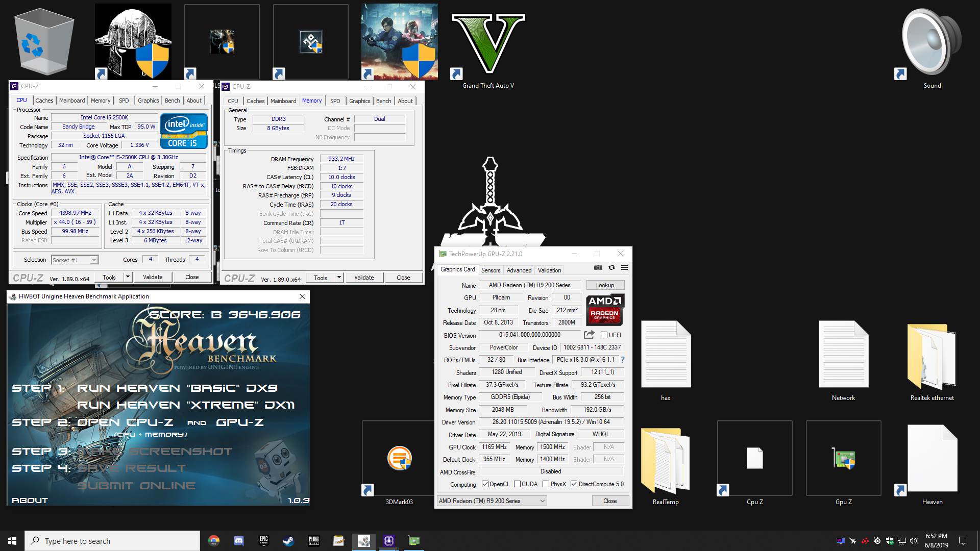Open Tools dropdown arrow in Memory CPU-Z window
Screen dimensions: 980x551
(339, 278)
